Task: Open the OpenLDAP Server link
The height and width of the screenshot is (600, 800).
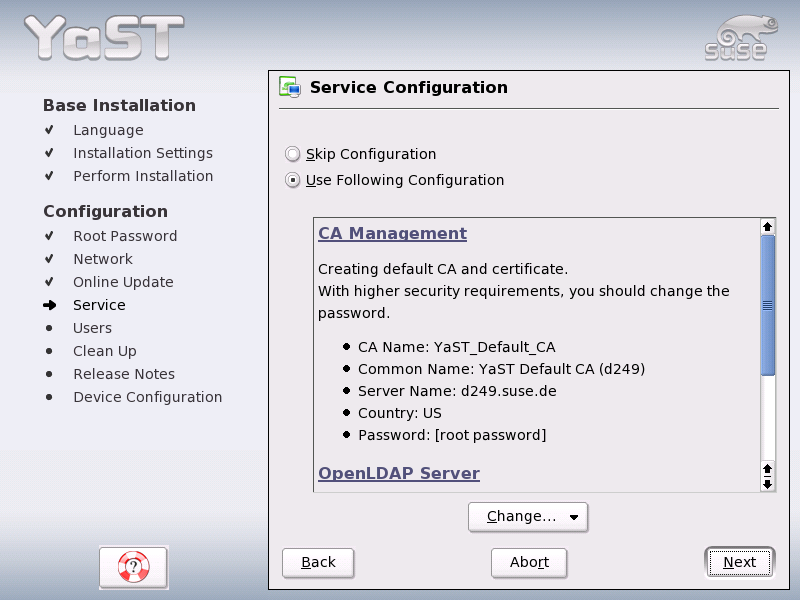Action: click(398, 473)
